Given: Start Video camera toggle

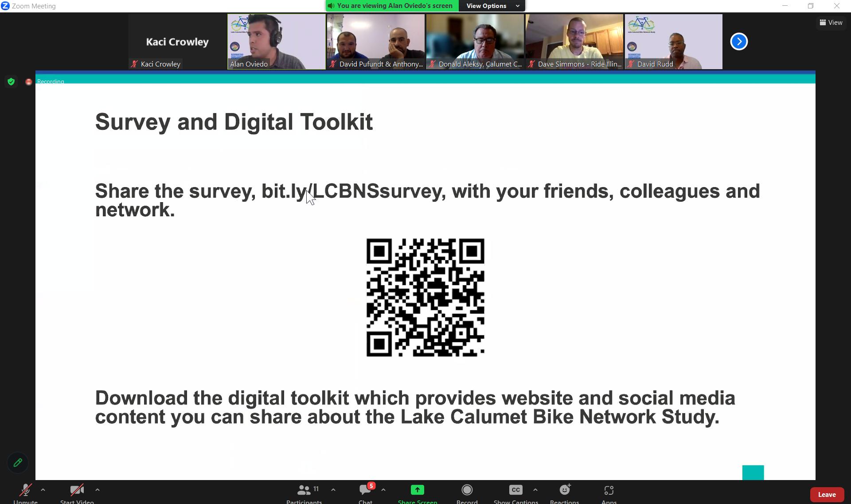Looking at the screenshot, I should (77, 490).
